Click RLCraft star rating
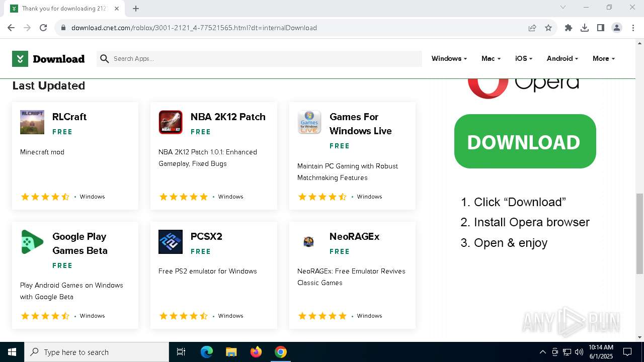The height and width of the screenshot is (362, 644). (x=45, y=197)
